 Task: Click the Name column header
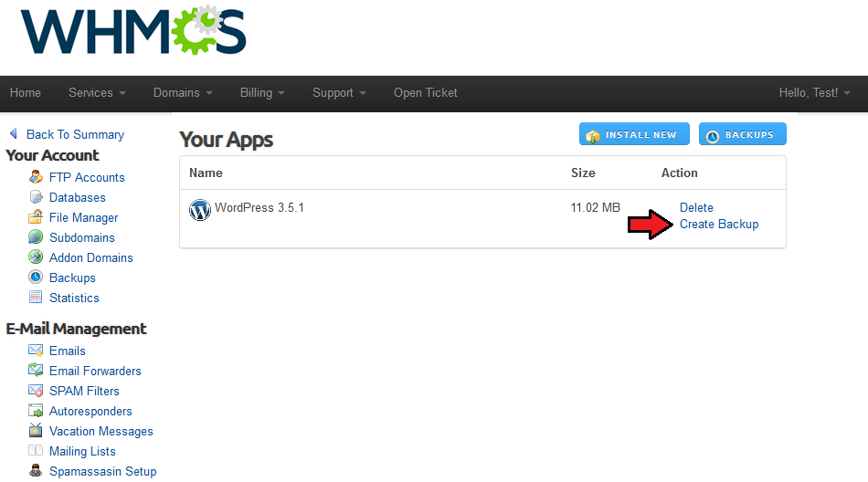[206, 173]
